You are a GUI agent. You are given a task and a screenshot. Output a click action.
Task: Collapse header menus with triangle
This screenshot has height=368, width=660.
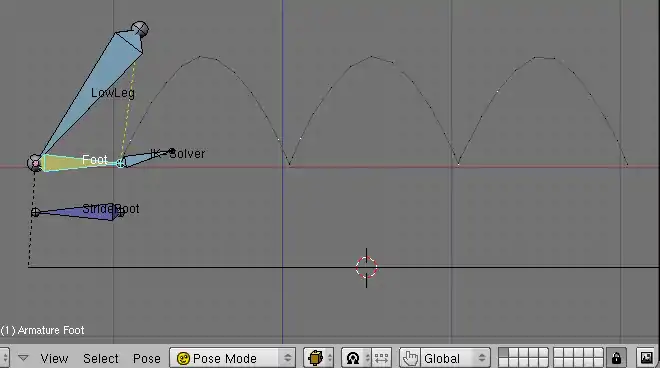pyautogui.click(x=23, y=358)
